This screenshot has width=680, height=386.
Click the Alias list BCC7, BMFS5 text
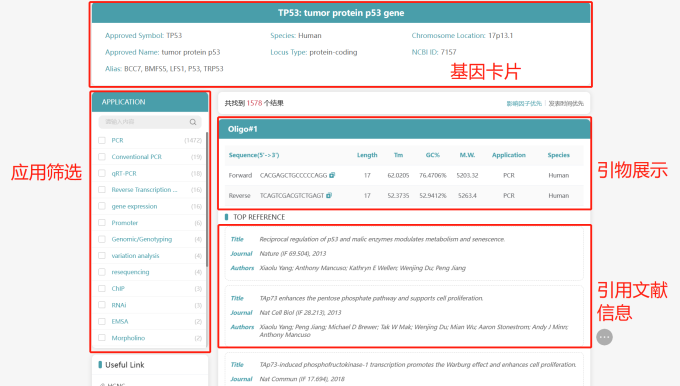[173, 69]
